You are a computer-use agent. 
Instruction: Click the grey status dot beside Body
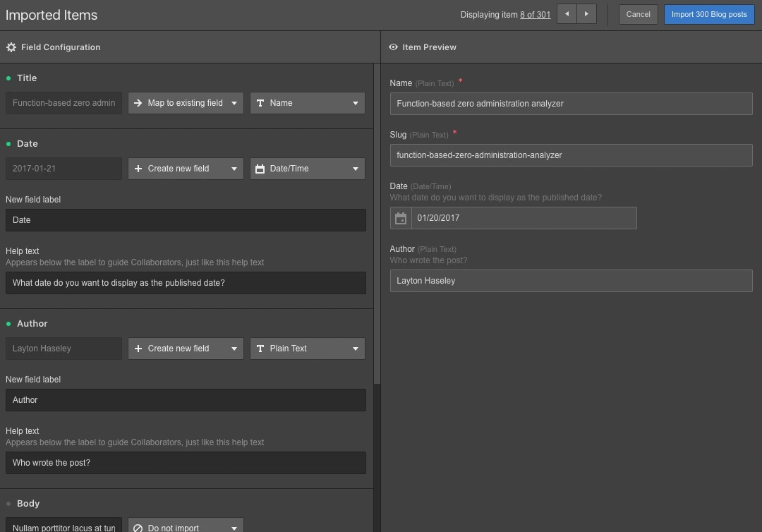coord(8,504)
